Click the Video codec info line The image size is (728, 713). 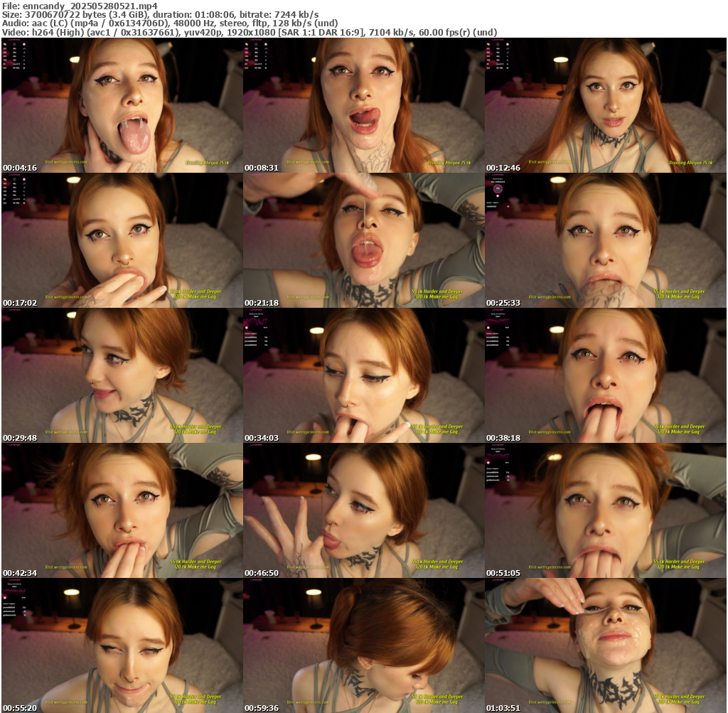(249, 32)
